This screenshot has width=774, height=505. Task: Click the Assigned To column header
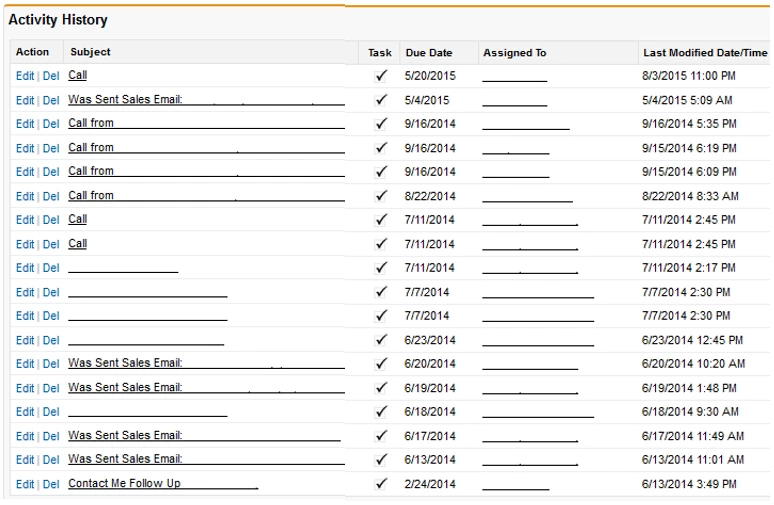pyautogui.click(x=514, y=53)
